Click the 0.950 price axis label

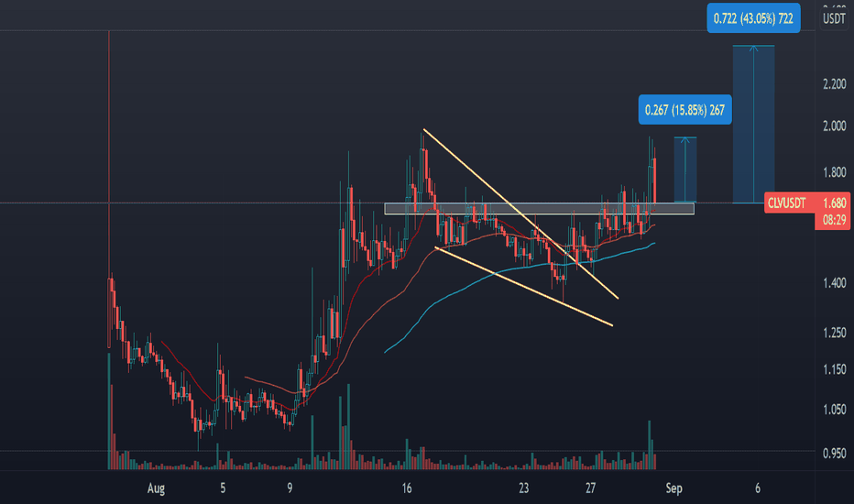[834, 454]
